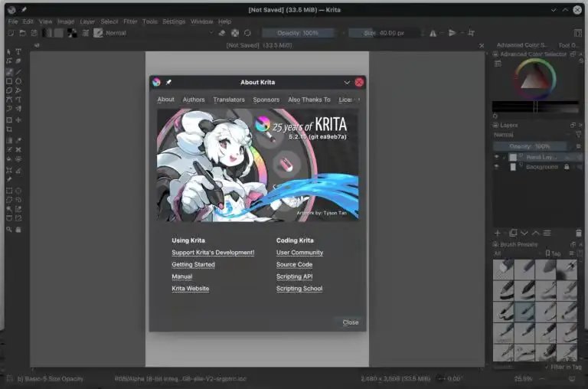Viewport: 588px width, 389px height.
Task: Open the Brush Presets All tag dropdown
Action: pos(518,253)
